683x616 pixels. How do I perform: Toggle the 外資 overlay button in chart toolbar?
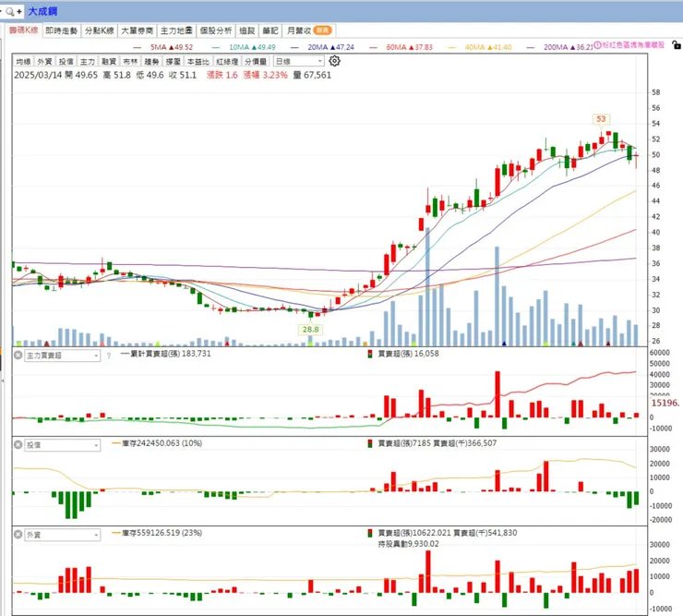44,62
